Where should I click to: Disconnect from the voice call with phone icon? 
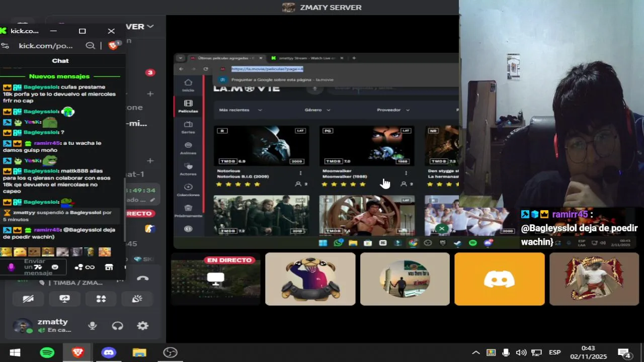[x=143, y=278]
